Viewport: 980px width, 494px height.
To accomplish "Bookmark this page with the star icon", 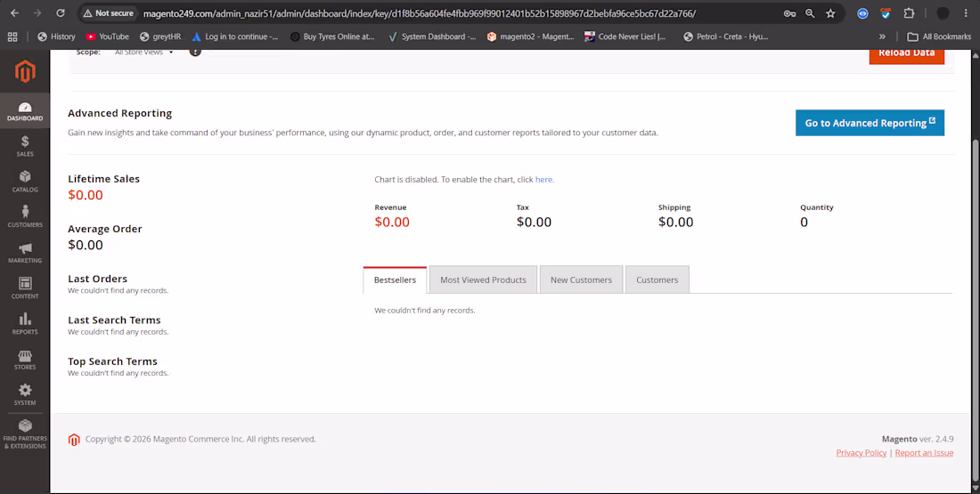I will (830, 13).
